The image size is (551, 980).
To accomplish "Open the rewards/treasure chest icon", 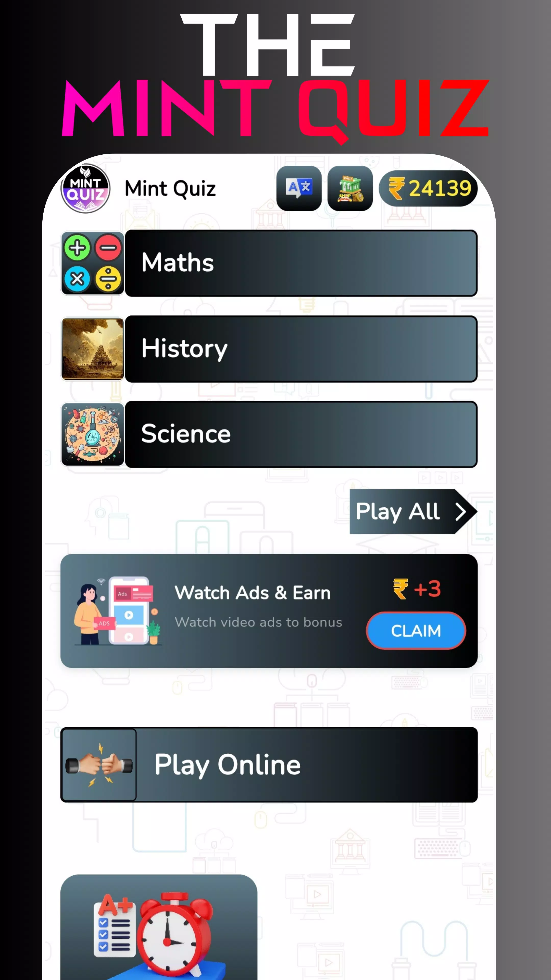I will (350, 188).
